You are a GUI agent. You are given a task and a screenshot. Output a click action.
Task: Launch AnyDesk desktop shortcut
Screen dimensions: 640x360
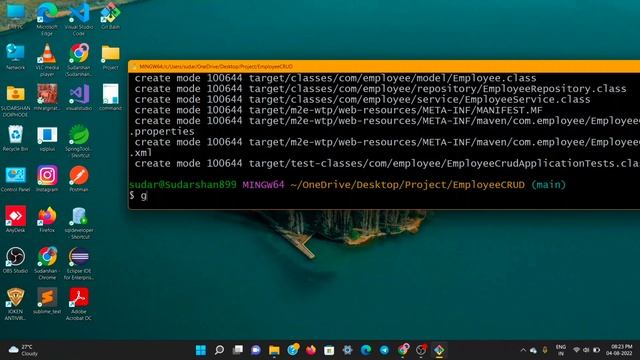pos(16,219)
